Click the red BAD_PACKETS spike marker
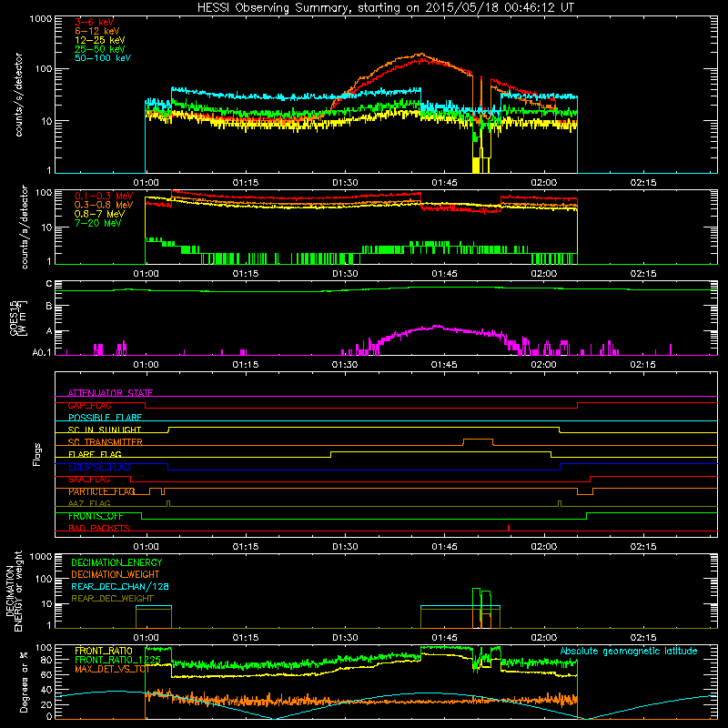Screen dimensions: 728x728 509,528
